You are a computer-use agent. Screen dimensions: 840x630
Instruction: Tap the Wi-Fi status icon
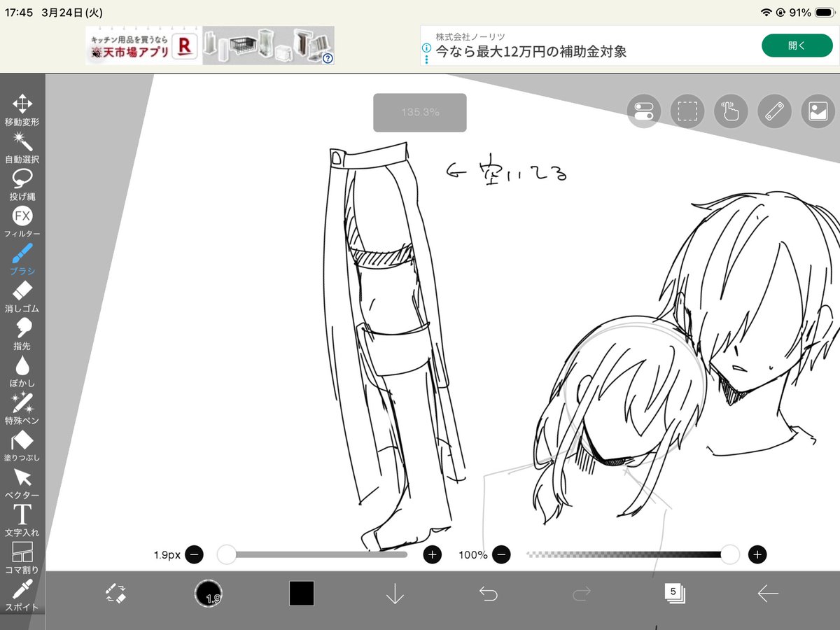pyautogui.click(x=766, y=13)
